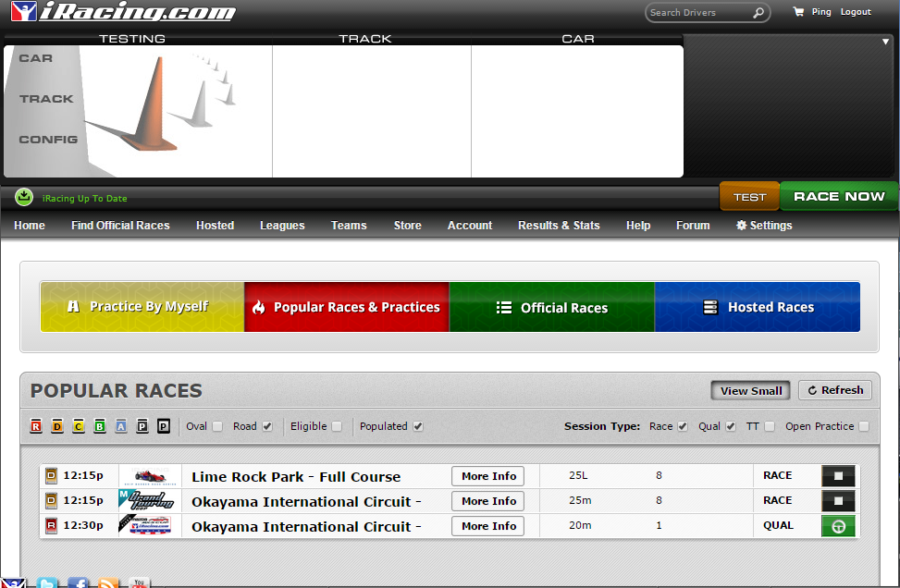Filter by C license icon
The width and height of the screenshot is (900, 588).
click(79, 425)
